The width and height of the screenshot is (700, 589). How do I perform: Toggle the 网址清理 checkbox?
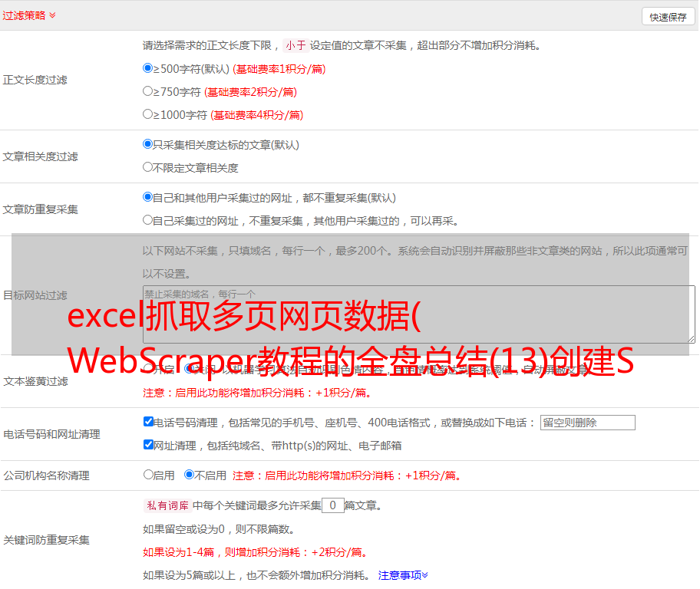[x=148, y=444]
